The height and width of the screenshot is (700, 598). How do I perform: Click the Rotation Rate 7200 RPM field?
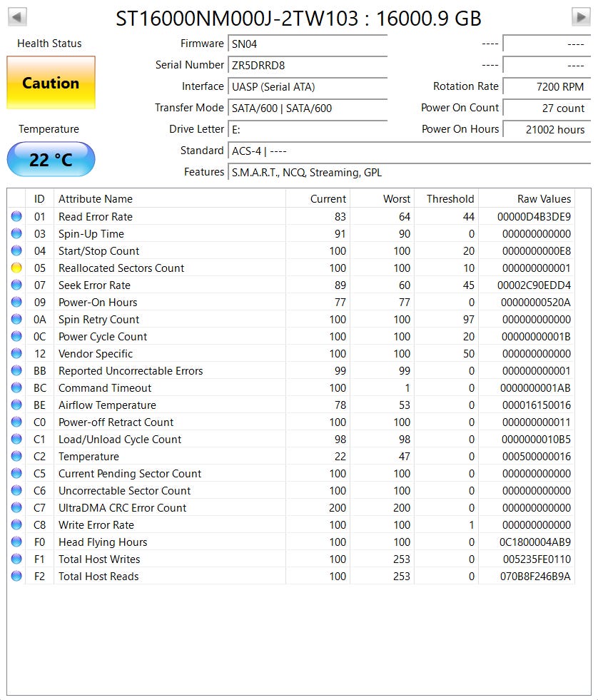point(546,87)
